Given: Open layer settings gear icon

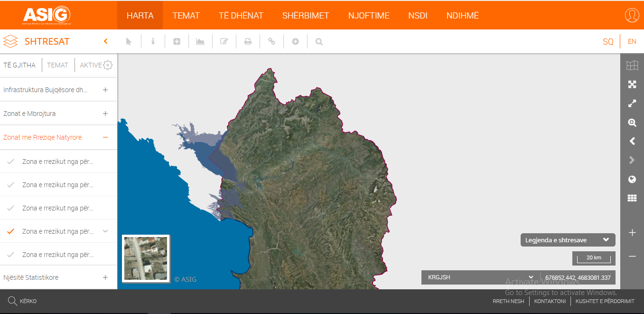Looking at the screenshot, I should (x=108, y=65).
